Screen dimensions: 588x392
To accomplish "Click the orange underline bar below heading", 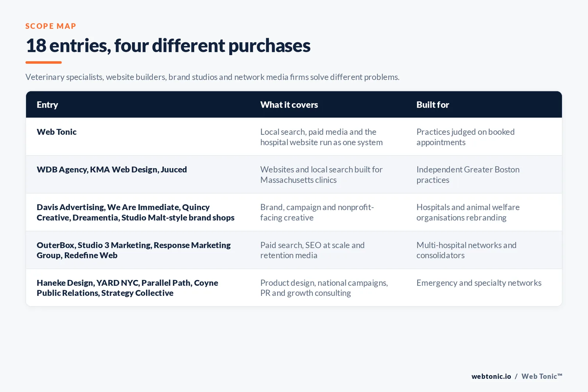I will click(43, 62).
